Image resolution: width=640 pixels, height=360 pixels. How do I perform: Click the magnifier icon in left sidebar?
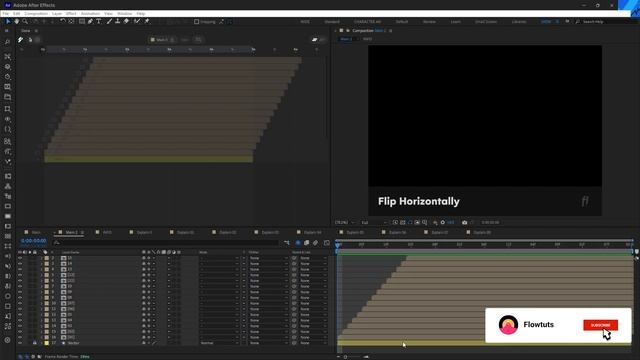pyautogui.click(x=7, y=42)
